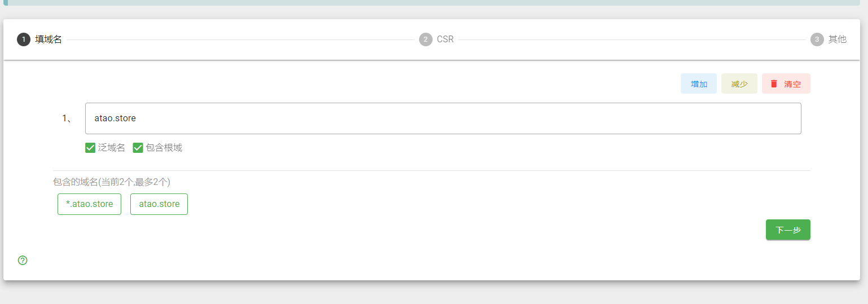This screenshot has width=868, height=304.
Task: Proceed with the 下一步 button
Action: click(x=788, y=230)
